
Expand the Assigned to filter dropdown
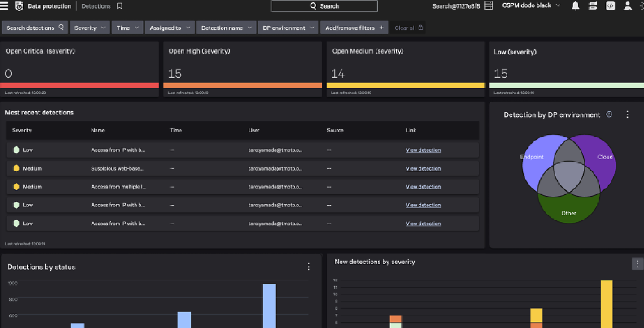170,28
